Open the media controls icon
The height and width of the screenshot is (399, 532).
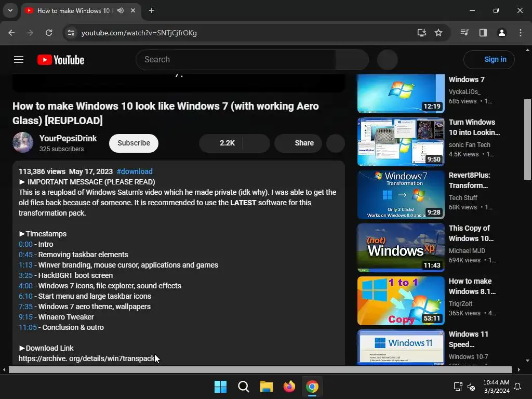pos(464,33)
